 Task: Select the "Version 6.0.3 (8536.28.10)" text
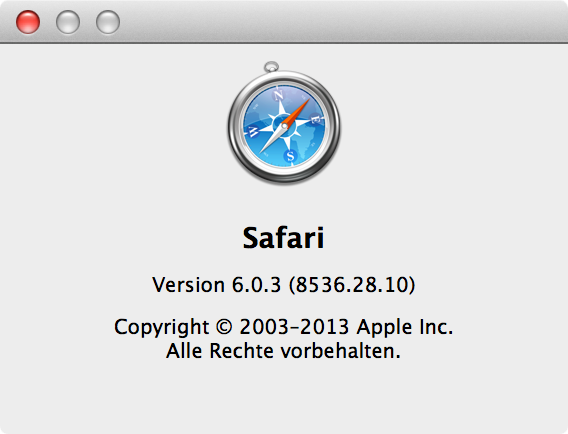(x=284, y=285)
